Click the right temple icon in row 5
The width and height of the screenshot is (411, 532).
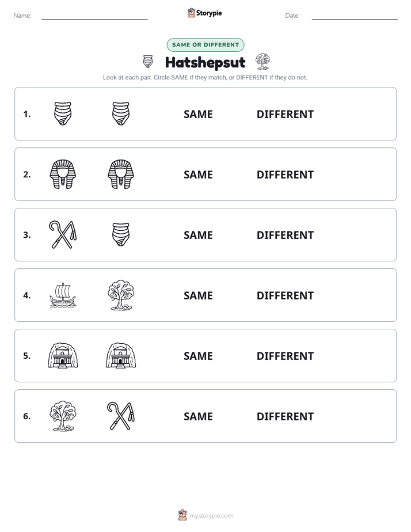coord(121,356)
